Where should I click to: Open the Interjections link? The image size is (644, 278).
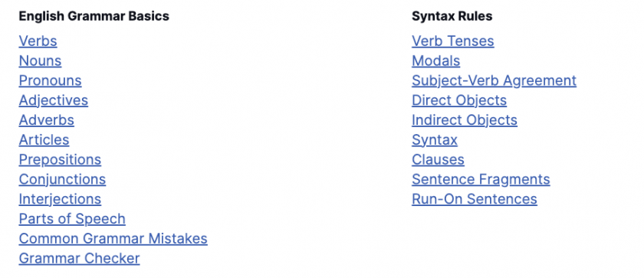click(x=60, y=199)
